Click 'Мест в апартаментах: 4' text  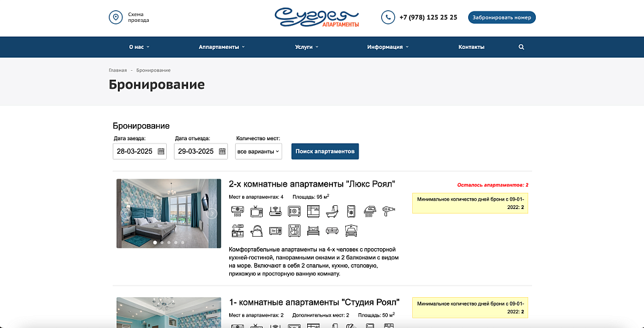(256, 197)
